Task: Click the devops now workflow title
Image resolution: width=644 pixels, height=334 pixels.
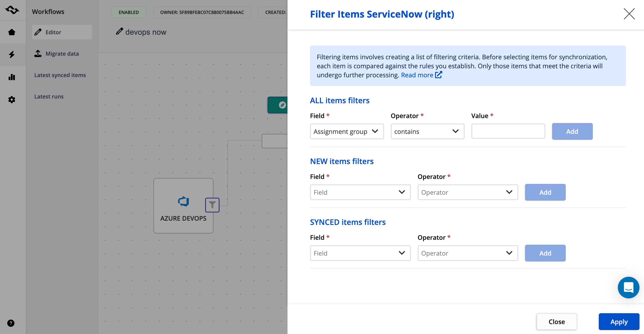Action: pos(146,32)
